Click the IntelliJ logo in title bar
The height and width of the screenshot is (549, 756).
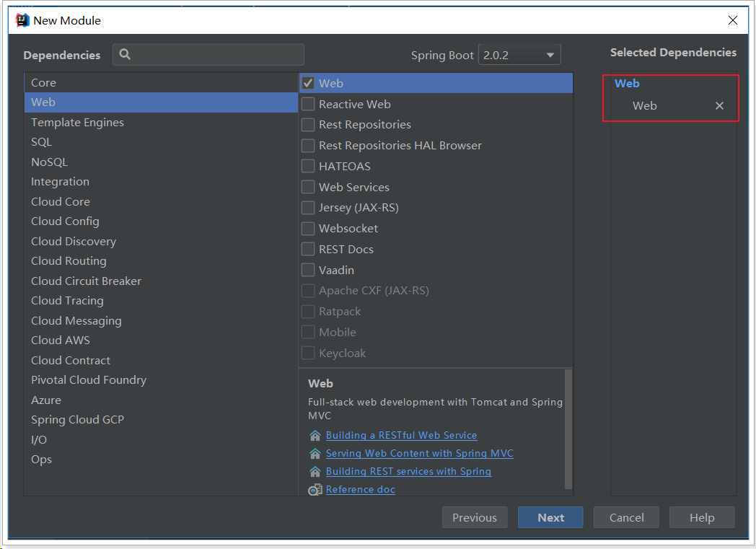pyautogui.click(x=22, y=20)
